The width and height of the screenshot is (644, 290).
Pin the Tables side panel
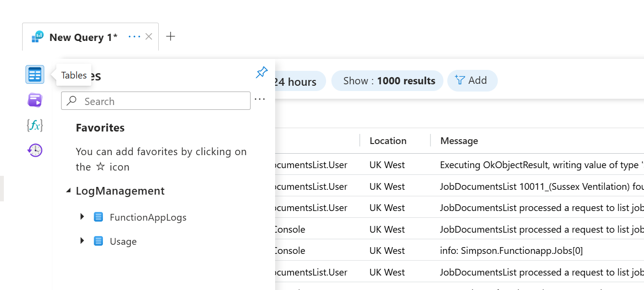click(262, 73)
